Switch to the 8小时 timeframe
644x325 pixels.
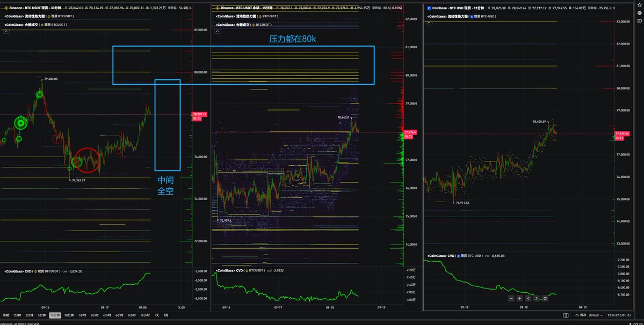pyautogui.click(x=132, y=315)
